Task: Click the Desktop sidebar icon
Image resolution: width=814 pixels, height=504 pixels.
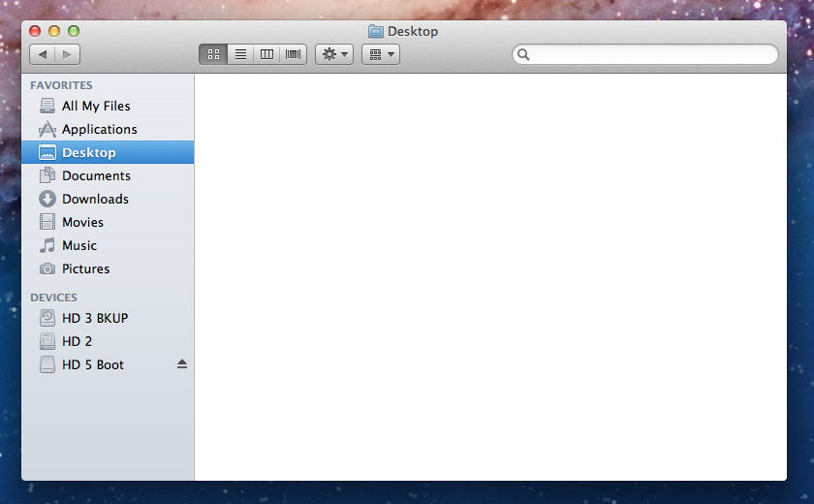Action: click(x=47, y=152)
